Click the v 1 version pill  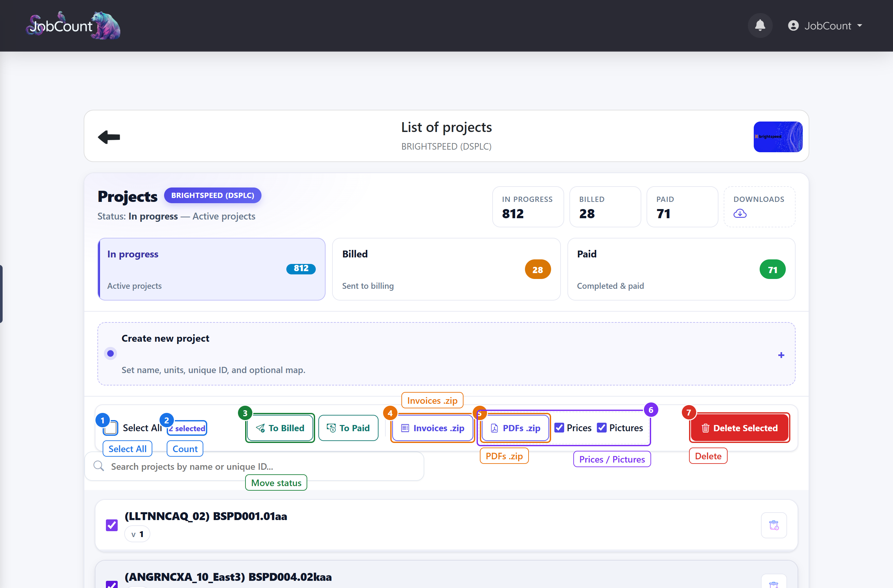click(x=137, y=534)
